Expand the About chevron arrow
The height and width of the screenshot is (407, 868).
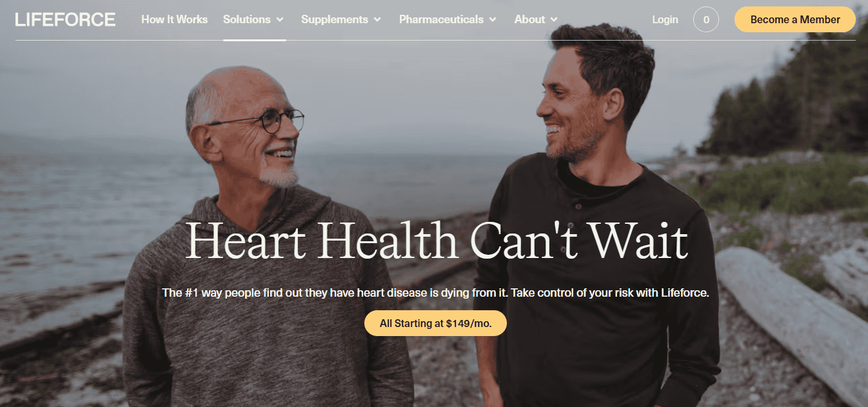(x=554, y=20)
